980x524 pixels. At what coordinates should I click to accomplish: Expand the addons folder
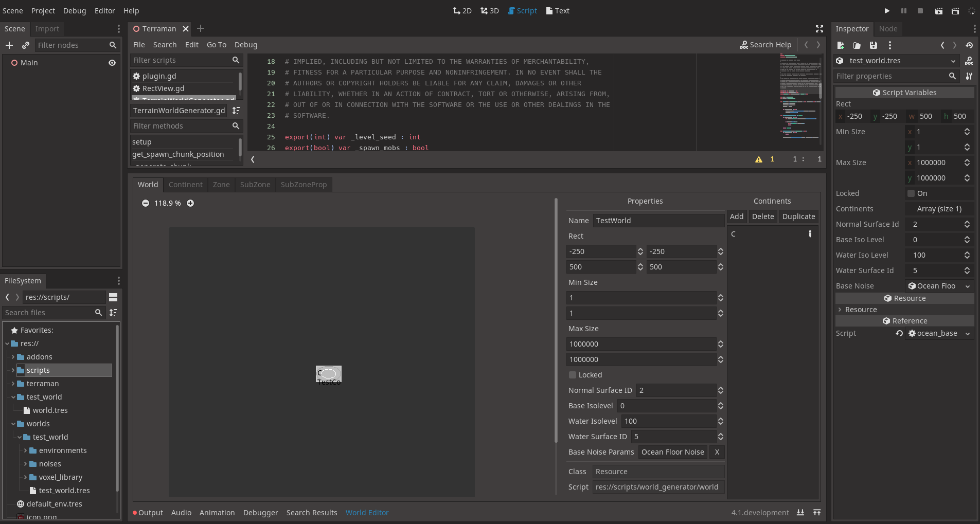click(x=13, y=357)
